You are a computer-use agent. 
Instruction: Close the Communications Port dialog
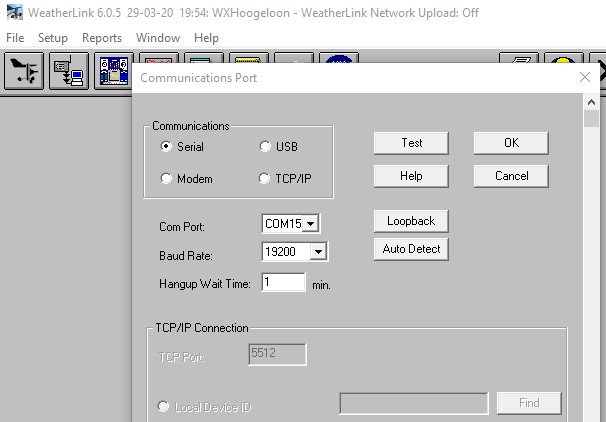click(x=585, y=77)
